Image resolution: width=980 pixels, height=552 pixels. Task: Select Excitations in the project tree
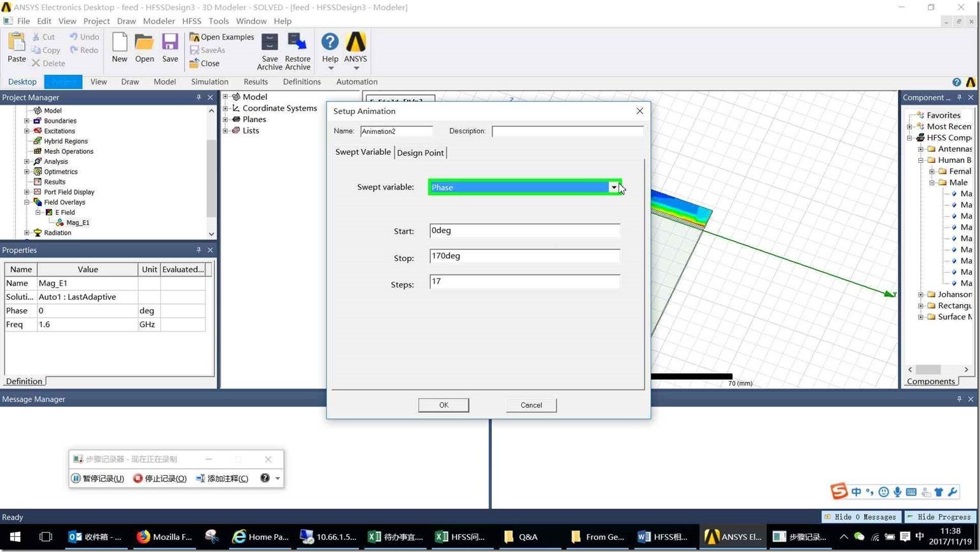point(59,131)
